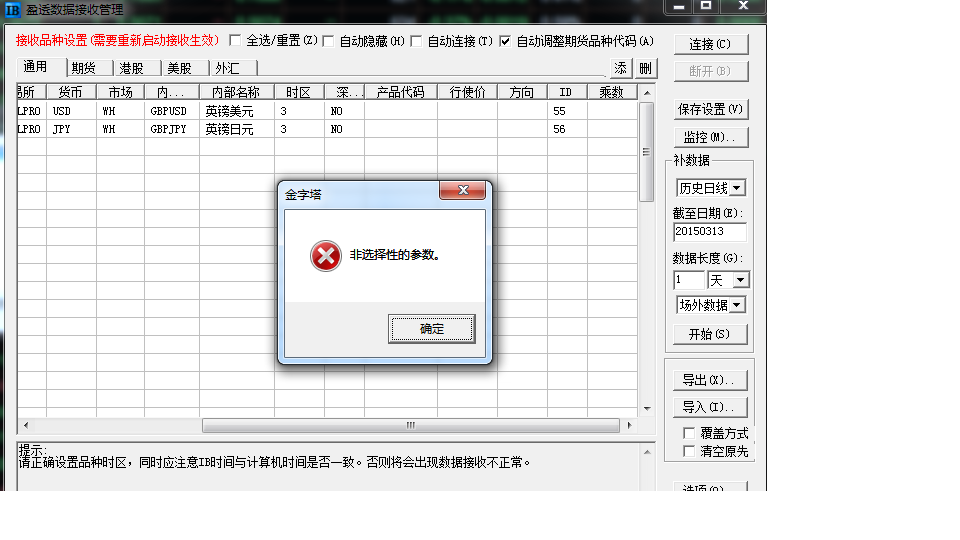Select the GBPJPY cell

pyautogui.click(x=172, y=129)
